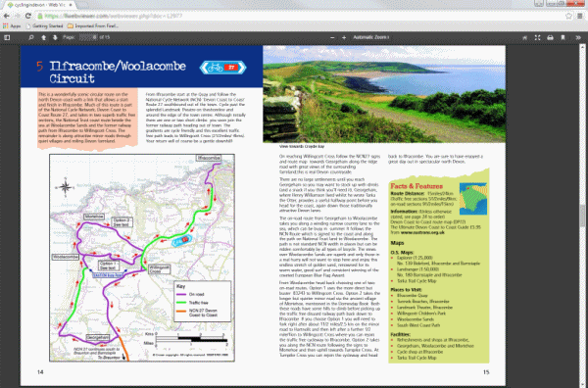Zoom in with the plus button
This screenshot has width=588, height=388.
tap(344, 37)
